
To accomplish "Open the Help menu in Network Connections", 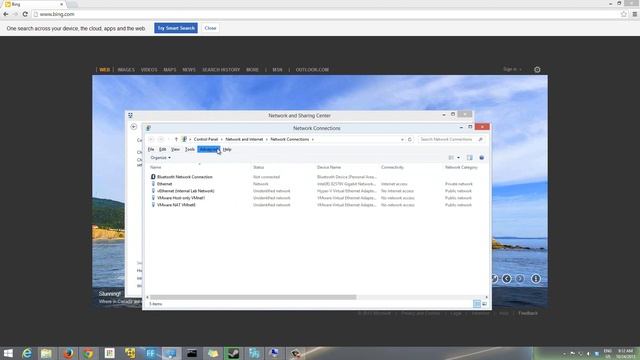I will click(x=227, y=149).
